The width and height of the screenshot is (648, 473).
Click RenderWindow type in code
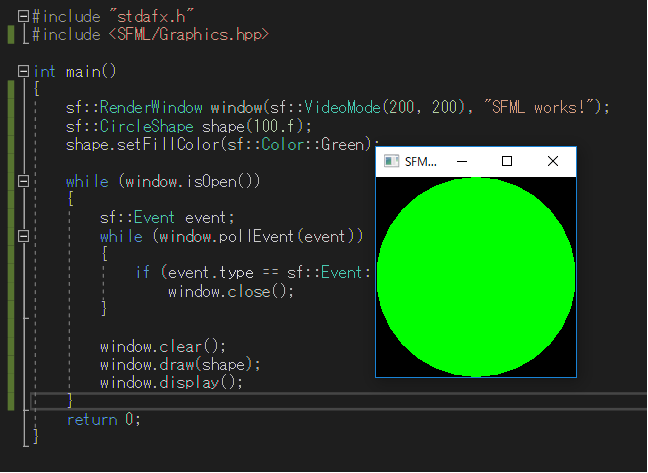(x=151, y=108)
